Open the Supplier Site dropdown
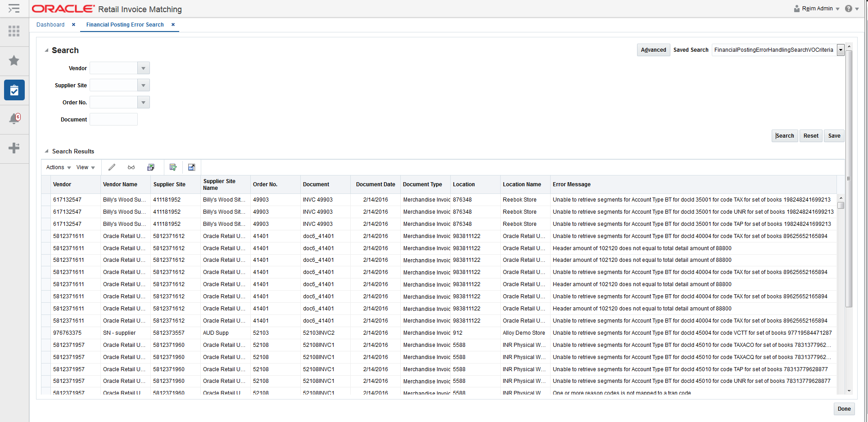Screen dimensions: 868x422 [143, 85]
